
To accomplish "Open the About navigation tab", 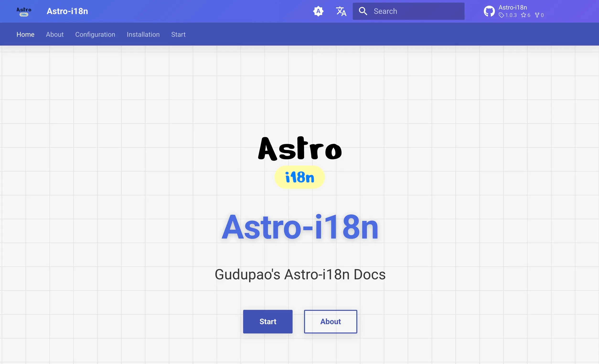I will [55, 34].
